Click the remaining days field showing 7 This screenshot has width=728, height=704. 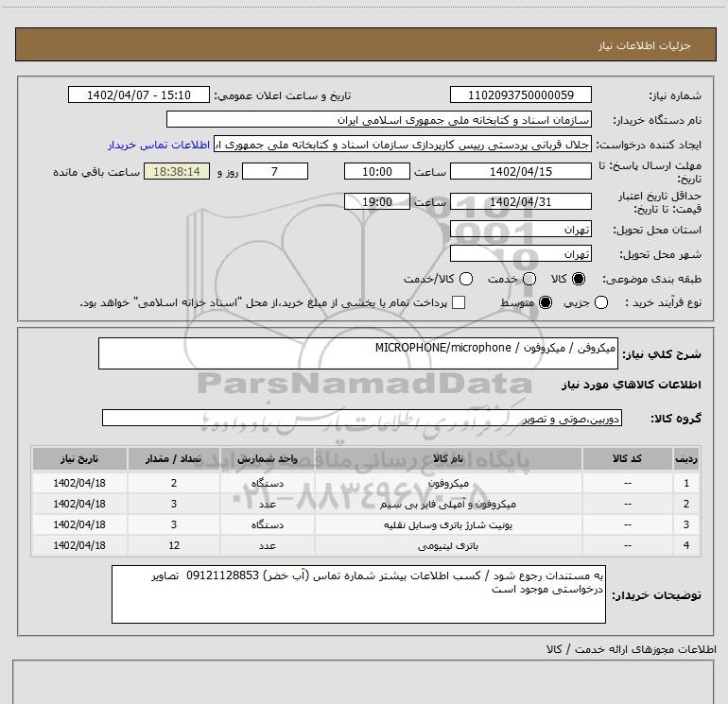click(x=275, y=171)
